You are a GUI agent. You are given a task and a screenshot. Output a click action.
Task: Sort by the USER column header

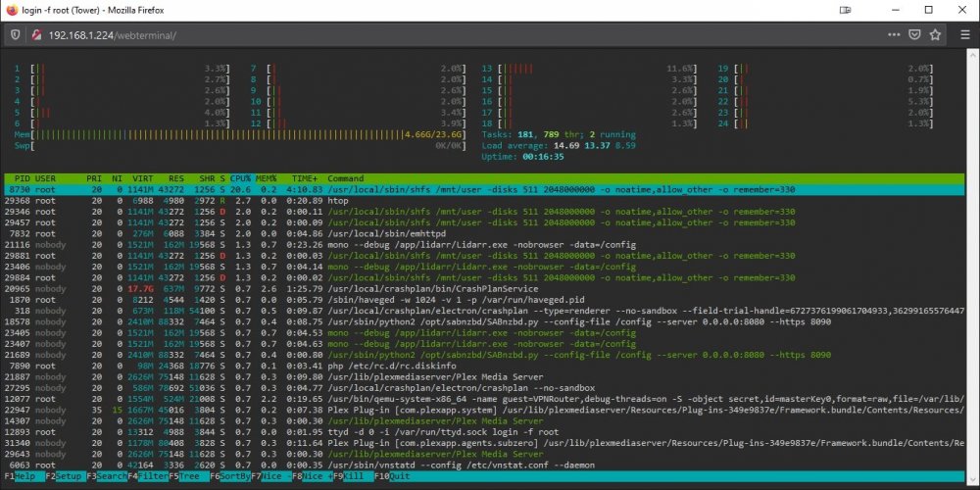[x=46, y=178]
